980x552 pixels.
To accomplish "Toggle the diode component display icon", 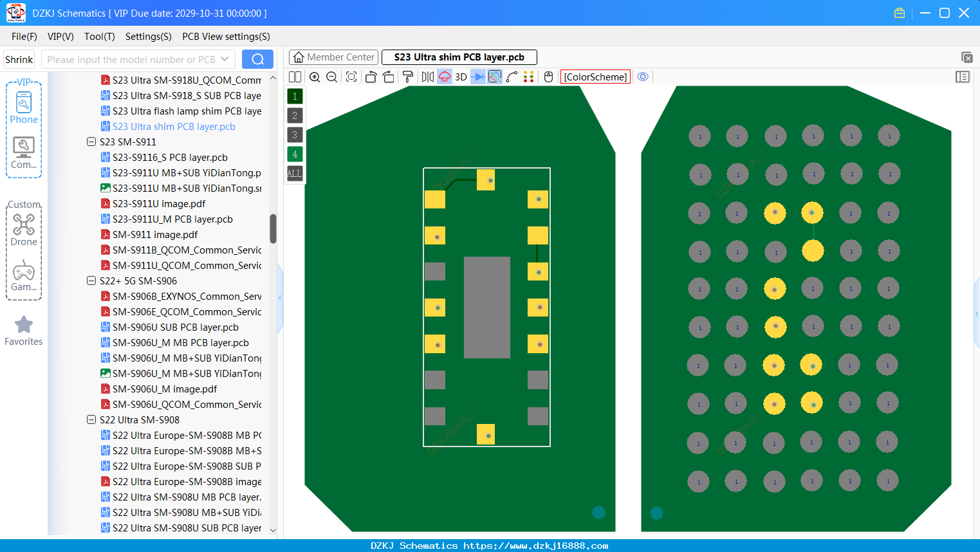I will tap(478, 77).
